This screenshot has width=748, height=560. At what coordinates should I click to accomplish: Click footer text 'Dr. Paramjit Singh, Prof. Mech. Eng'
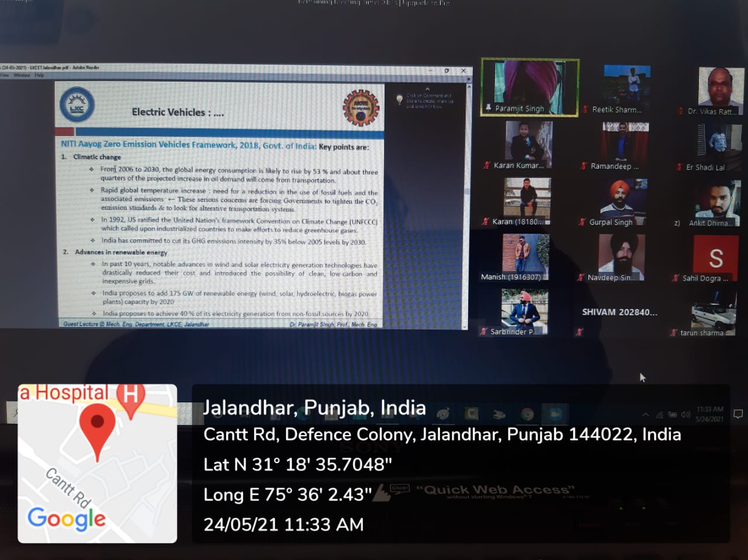click(334, 324)
